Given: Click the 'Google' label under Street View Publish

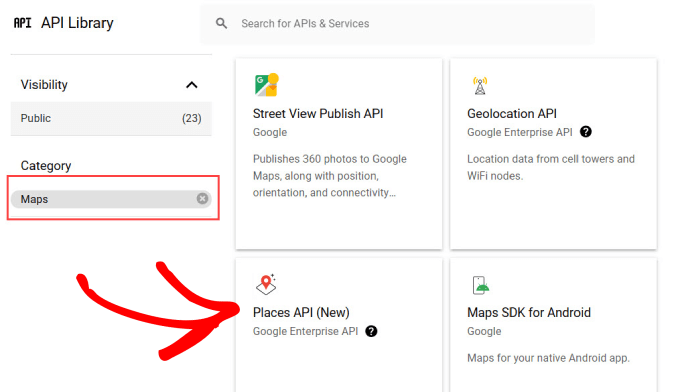Looking at the screenshot, I should pos(270,132).
